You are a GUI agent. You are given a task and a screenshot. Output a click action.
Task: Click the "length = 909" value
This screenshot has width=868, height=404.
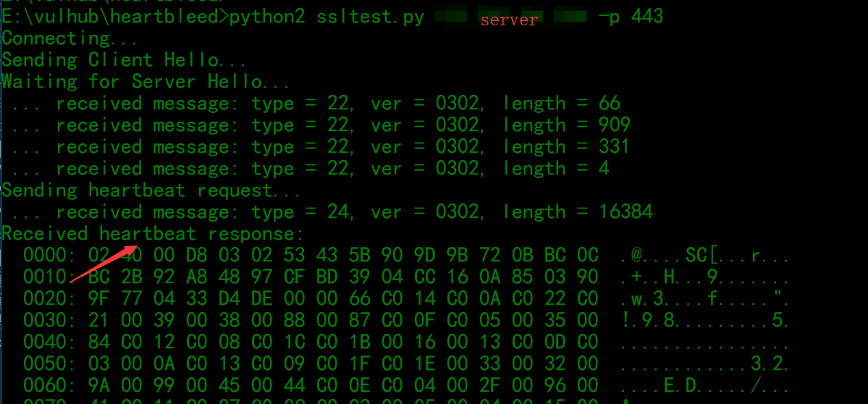click(566, 125)
